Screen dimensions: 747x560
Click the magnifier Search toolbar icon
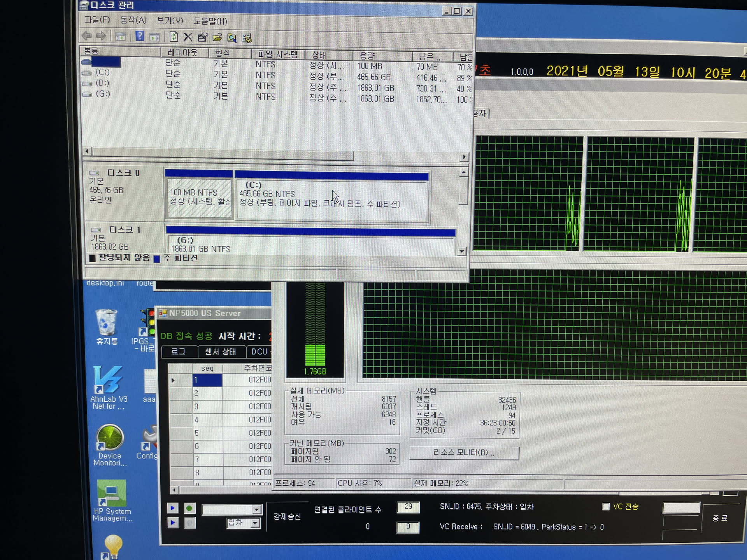pos(232,38)
